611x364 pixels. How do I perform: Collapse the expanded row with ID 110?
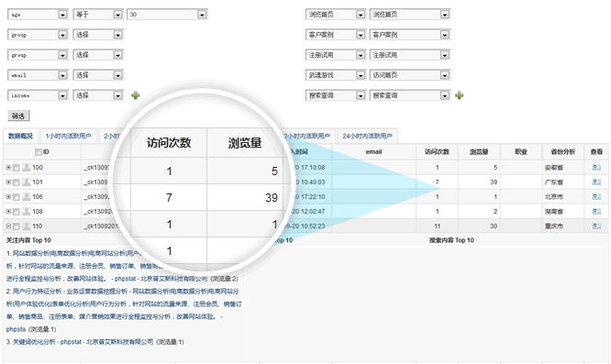point(8,226)
